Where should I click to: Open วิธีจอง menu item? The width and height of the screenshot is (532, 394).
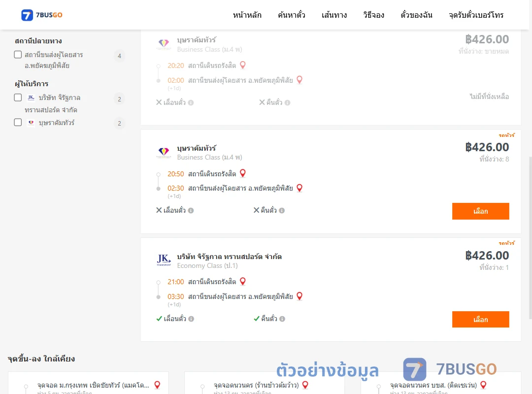pyautogui.click(x=373, y=15)
